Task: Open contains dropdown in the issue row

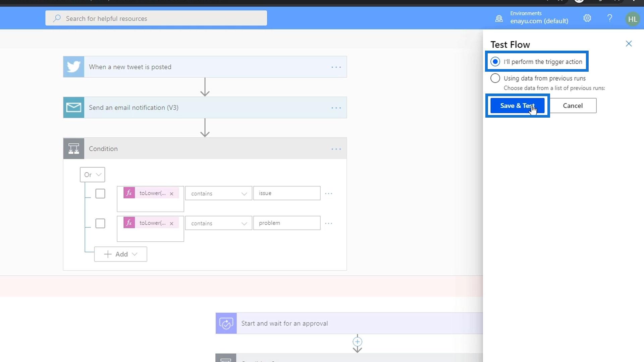Action: tap(218, 194)
